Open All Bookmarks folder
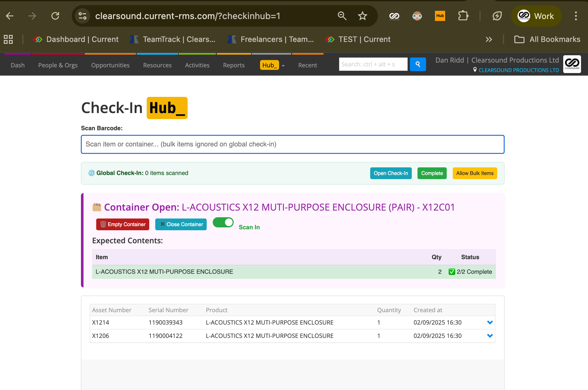588x390 pixels. pos(547,39)
